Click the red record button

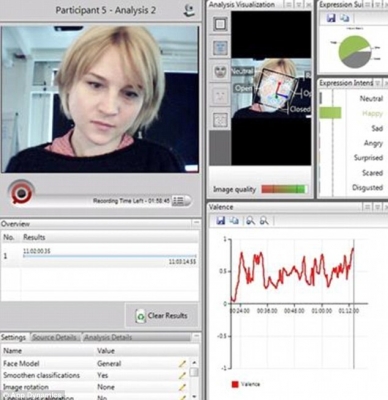(21, 192)
